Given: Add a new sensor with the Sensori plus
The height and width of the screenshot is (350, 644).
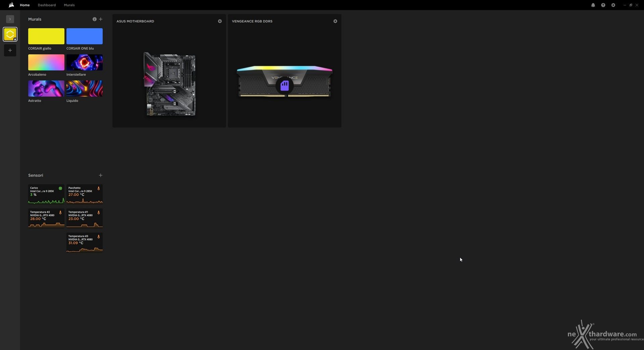Looking at the screenshot, I should (x=101, y=175).
